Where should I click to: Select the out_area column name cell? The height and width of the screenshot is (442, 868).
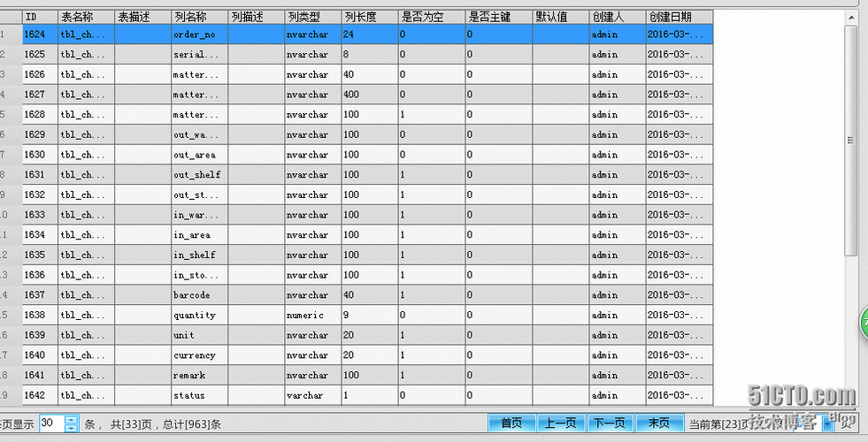tap(199, 155)
